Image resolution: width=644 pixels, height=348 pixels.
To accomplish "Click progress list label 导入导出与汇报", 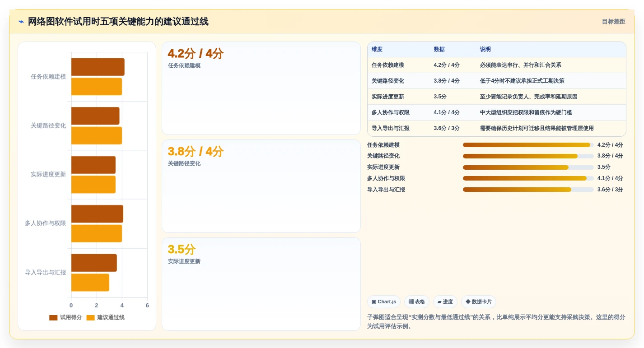I will click(386, 190).
